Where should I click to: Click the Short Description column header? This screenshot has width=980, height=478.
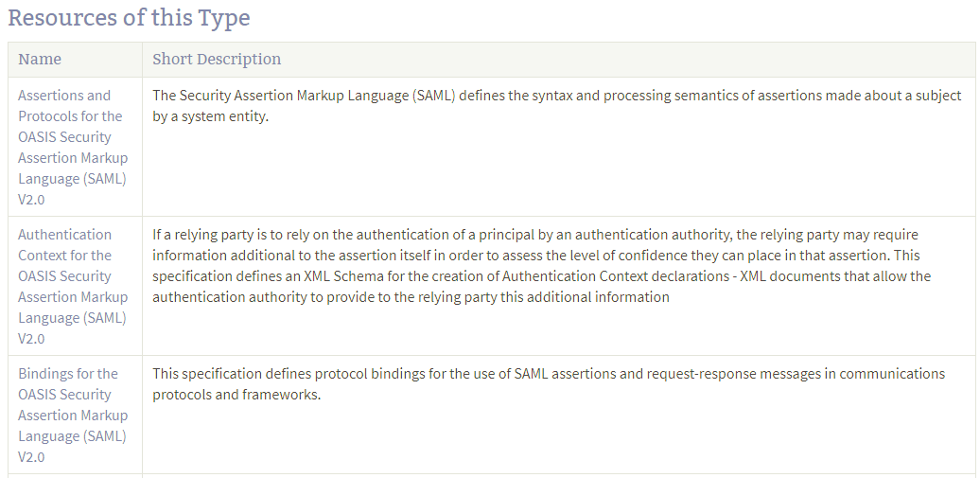point(217,59)
